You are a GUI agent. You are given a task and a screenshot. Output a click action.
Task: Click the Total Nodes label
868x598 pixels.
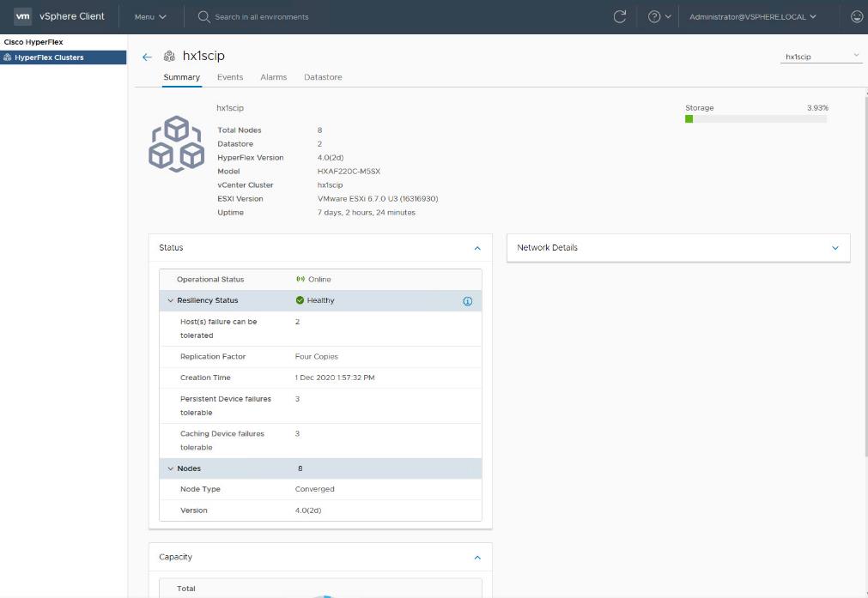(x=240, y=130)
